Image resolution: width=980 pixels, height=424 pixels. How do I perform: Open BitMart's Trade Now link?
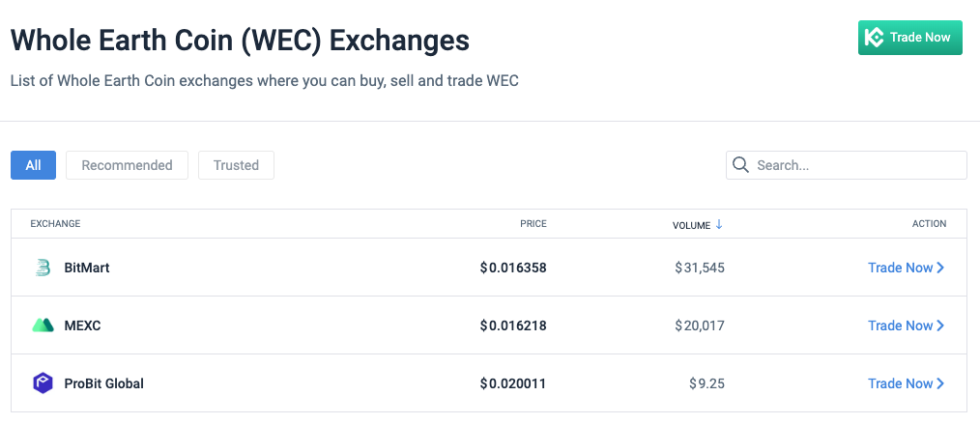coord(900,268)
